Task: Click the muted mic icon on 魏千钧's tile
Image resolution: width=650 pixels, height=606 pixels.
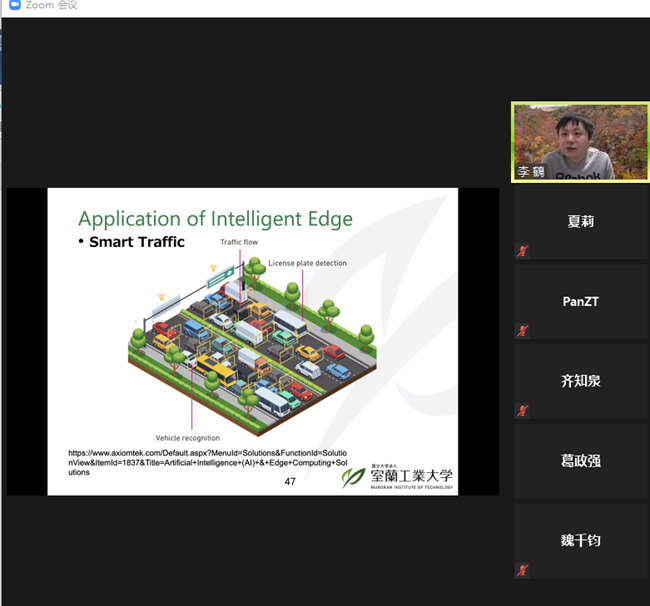Action: 521,570
